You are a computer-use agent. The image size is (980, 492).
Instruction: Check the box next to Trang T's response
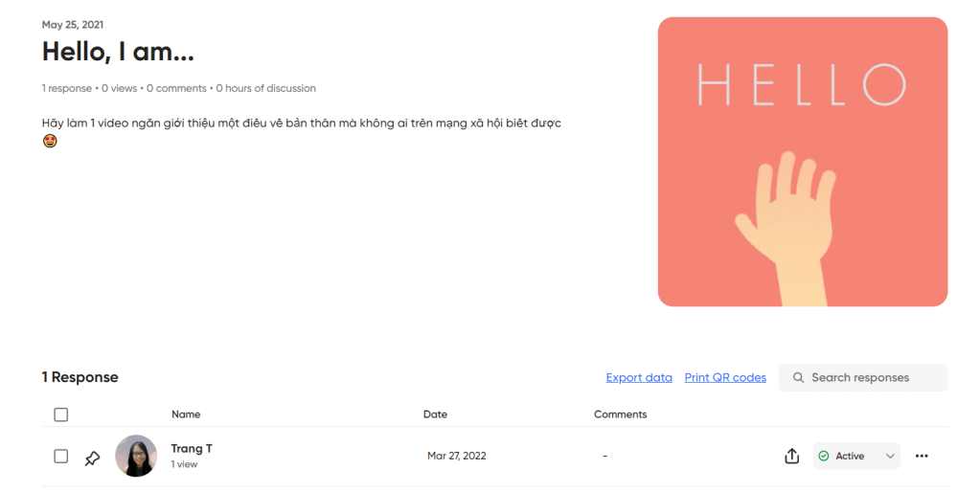click(61, 457)
